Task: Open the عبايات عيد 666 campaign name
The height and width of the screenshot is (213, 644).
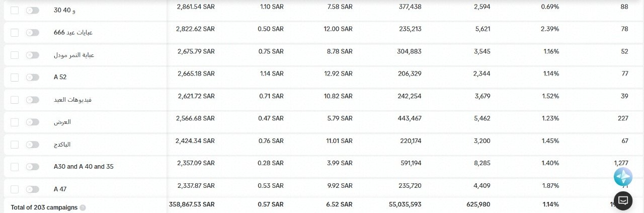Action: (73, 33)
